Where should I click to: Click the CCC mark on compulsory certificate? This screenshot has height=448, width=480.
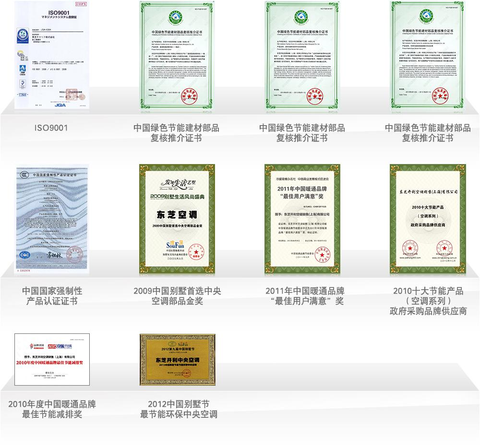(x=24, y=175)
